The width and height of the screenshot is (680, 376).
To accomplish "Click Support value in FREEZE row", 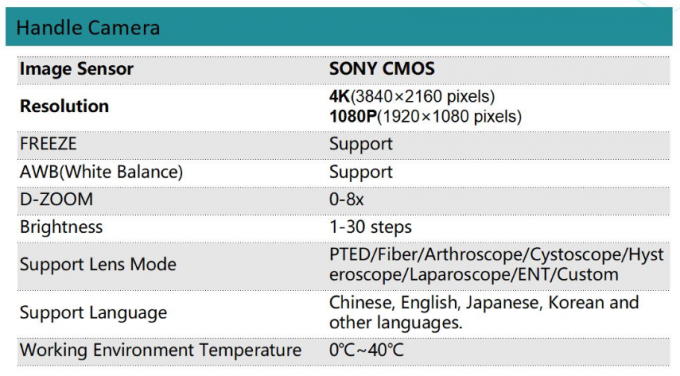I will coord(361,144).
